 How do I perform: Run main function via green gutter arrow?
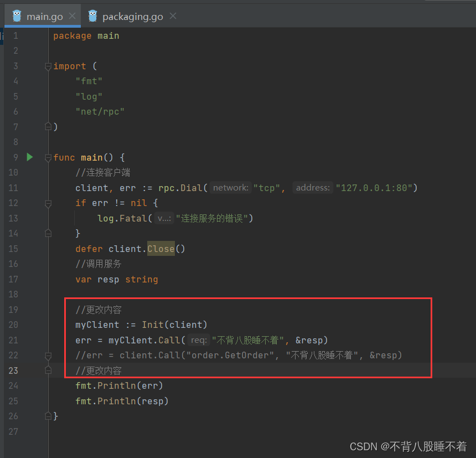tap(30, 157)
